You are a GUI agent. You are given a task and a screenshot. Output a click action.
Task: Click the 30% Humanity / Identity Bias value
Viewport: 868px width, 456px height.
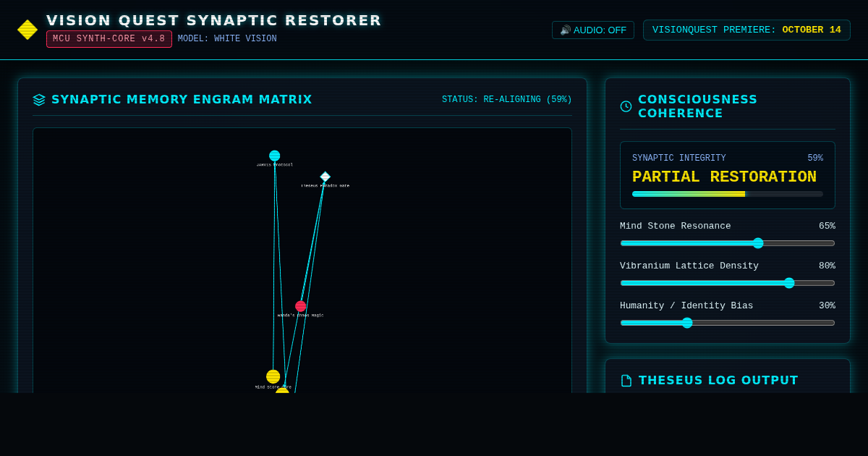tap(827, 305)
